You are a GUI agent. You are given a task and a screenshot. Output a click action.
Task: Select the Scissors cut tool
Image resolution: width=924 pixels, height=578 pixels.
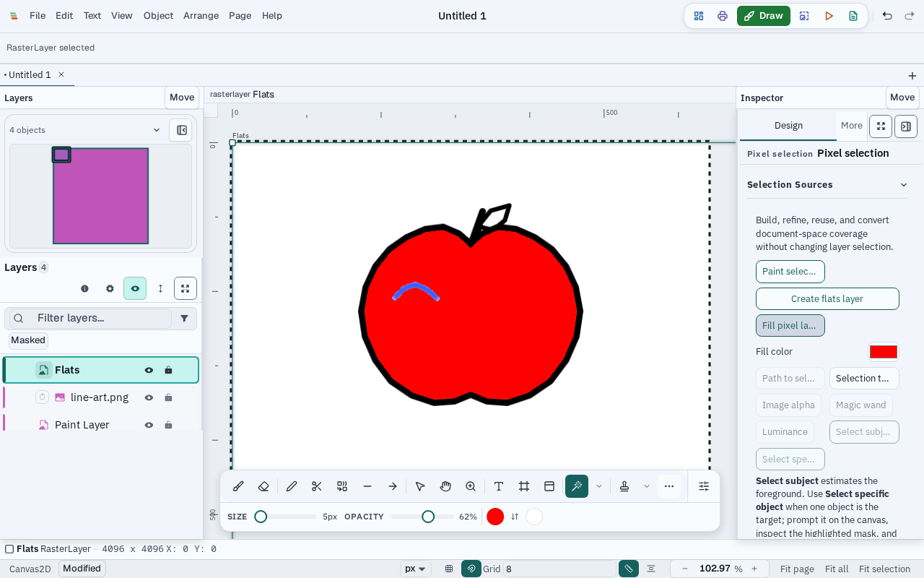pos(317,486)
